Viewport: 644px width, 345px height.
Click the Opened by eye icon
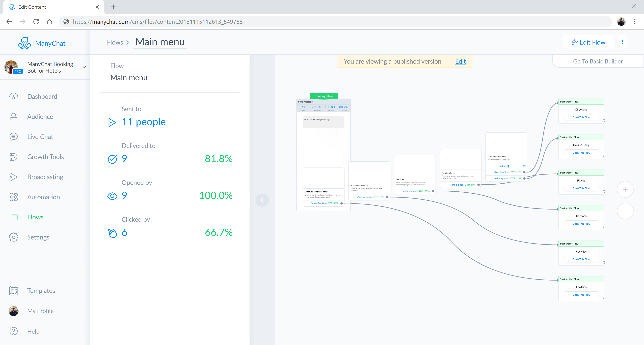click(112, 196)
